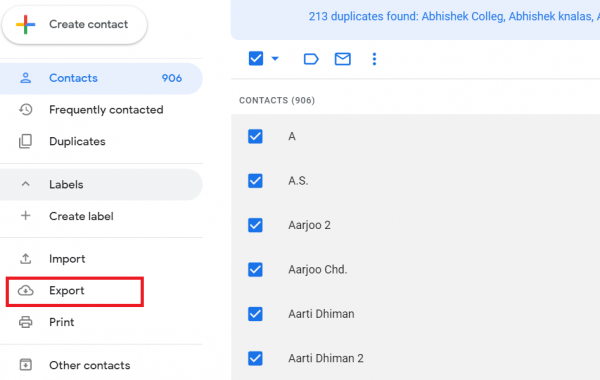
Task: Uncheck the checkbox for Aarjoo 2
Action: pos(255,225)
